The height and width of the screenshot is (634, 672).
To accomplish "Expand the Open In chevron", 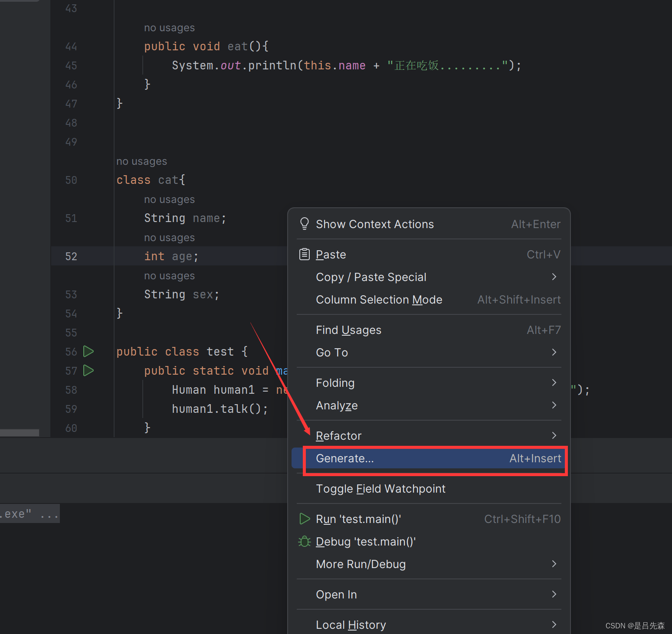I will point(554,594).
